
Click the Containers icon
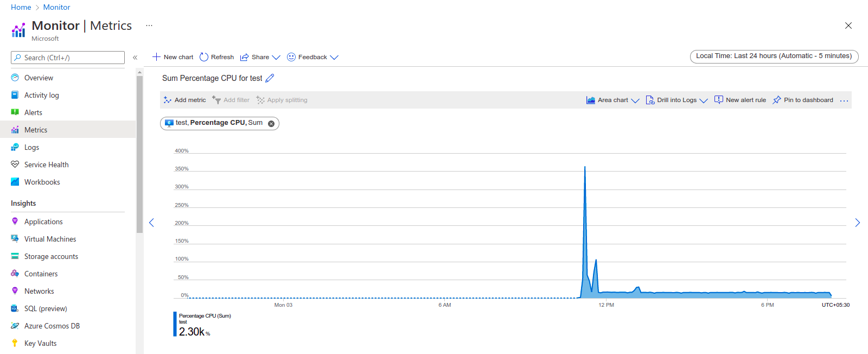click(x=15, y=274)
